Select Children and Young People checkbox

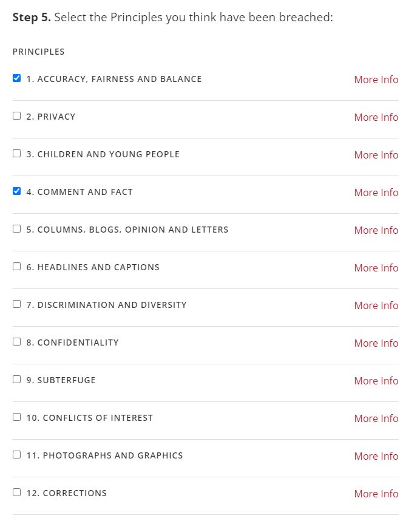pyautogui.click(x=16, y=153)
